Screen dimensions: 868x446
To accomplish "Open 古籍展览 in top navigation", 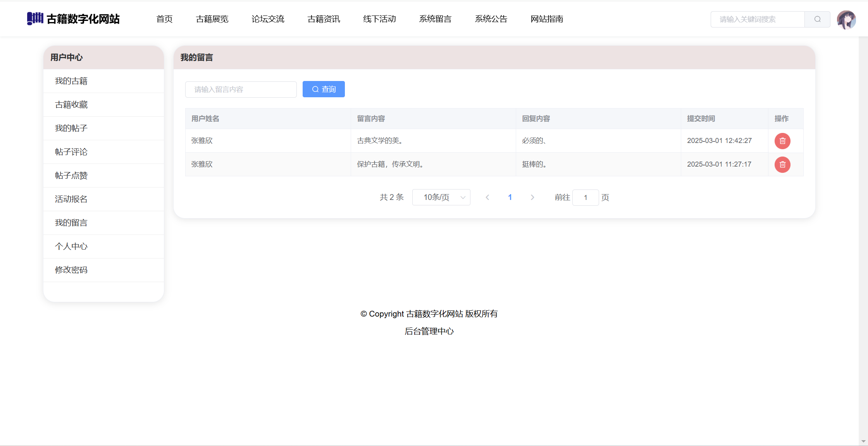I will pyautogui.click(x=212, y=19).
